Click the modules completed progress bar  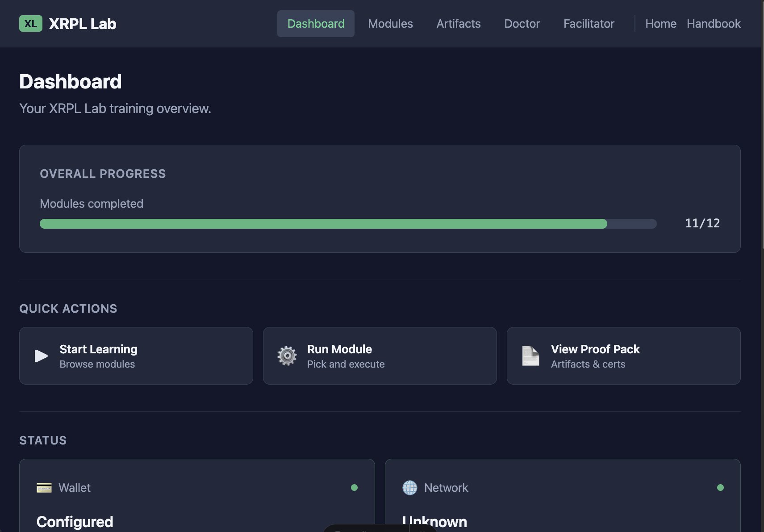point(348,224)
